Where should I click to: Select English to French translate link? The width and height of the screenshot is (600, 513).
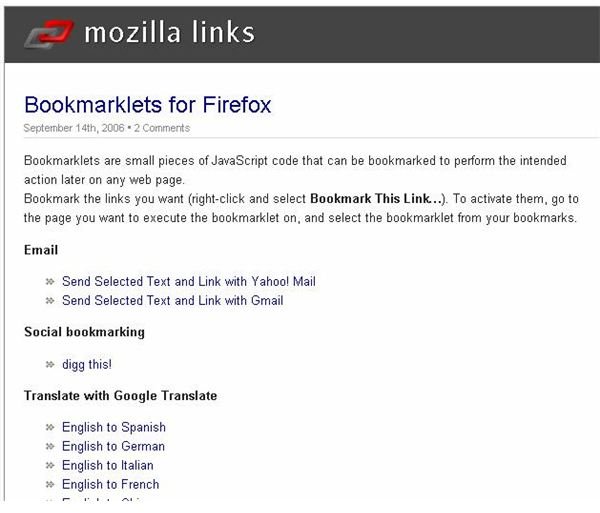click(111, 485)
